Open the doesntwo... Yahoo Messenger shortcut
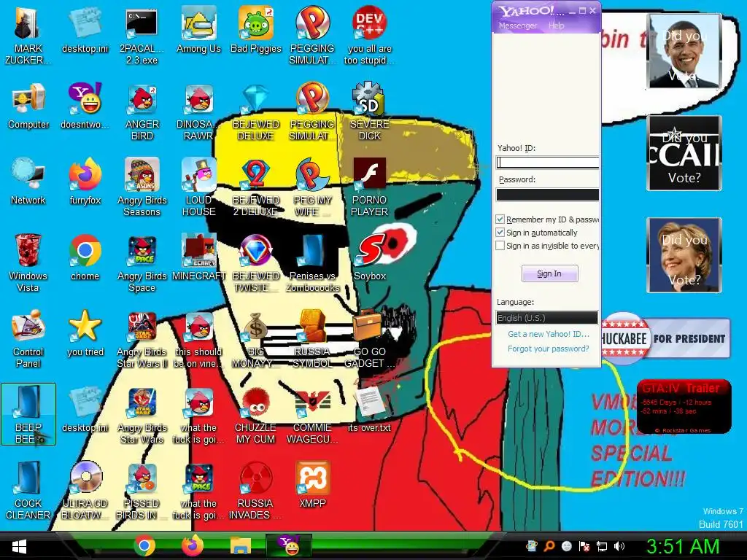Screen dimensions: 747x560 (85, 106)
